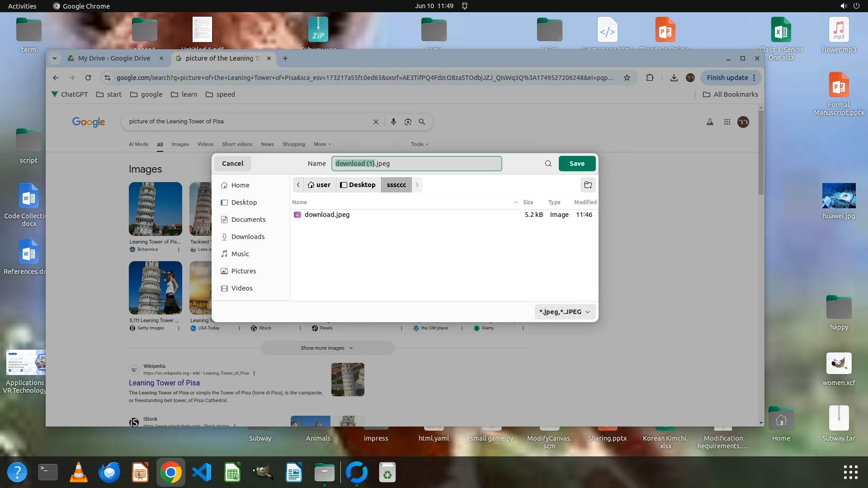Bookmark this page with star icon
868x488 pixels.
[x=627, y=78]
